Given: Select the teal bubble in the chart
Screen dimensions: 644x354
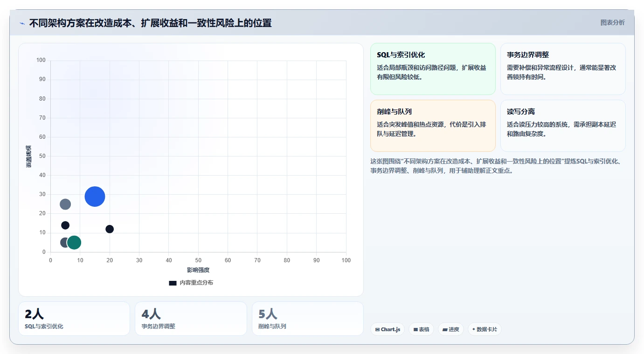Looking at the screenshot, I should pos(74,242).
